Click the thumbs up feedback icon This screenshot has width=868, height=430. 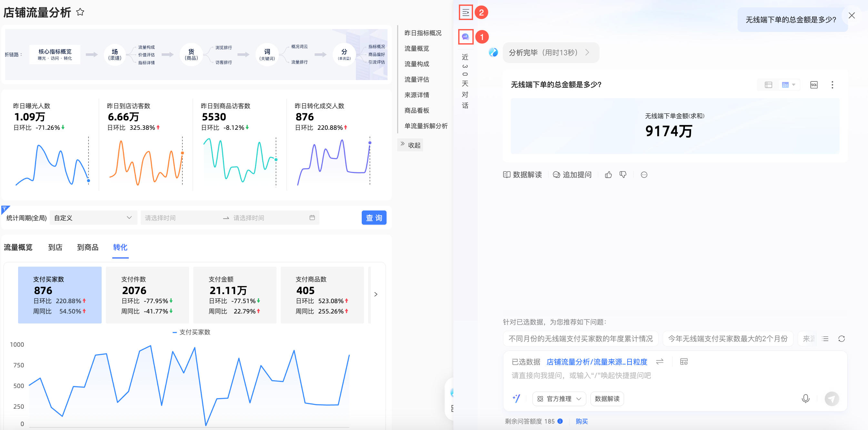[608, 175]
